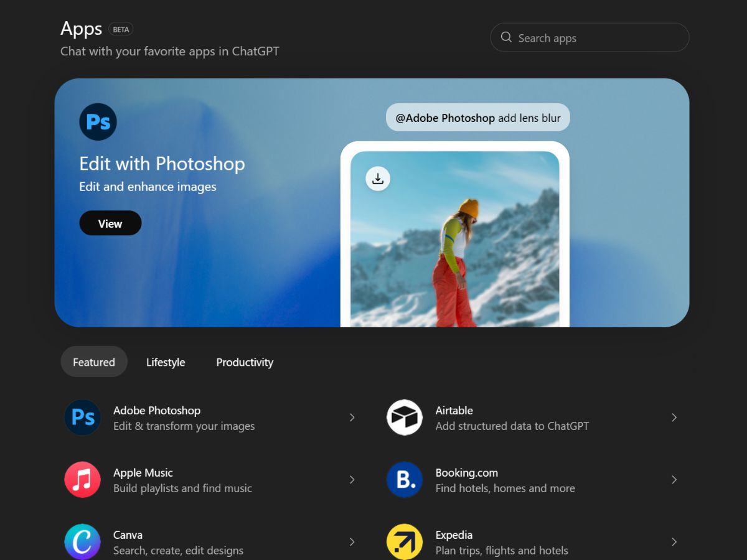
Task: Click the Airtable app icon
Action: 405,418
